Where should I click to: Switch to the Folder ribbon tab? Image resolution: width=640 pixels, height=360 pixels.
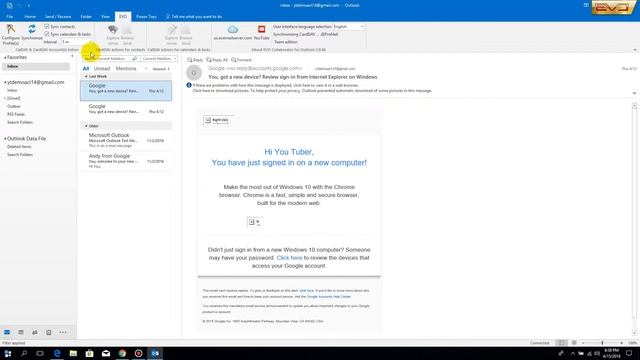click(86, 17)
